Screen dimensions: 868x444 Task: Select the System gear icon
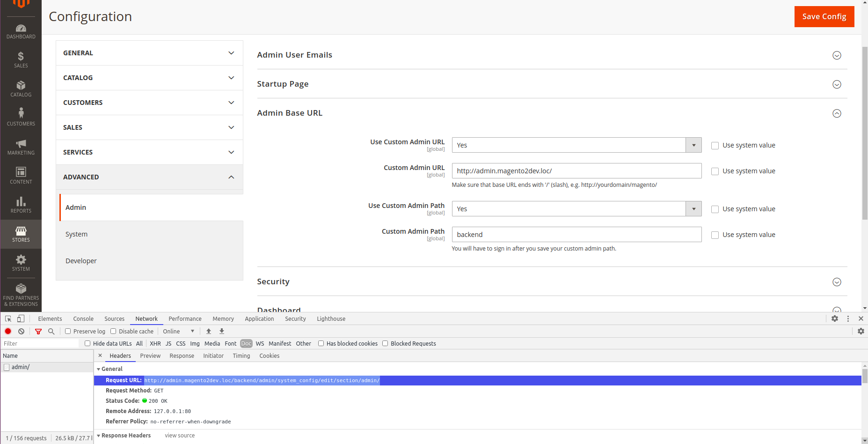[21, 261]
